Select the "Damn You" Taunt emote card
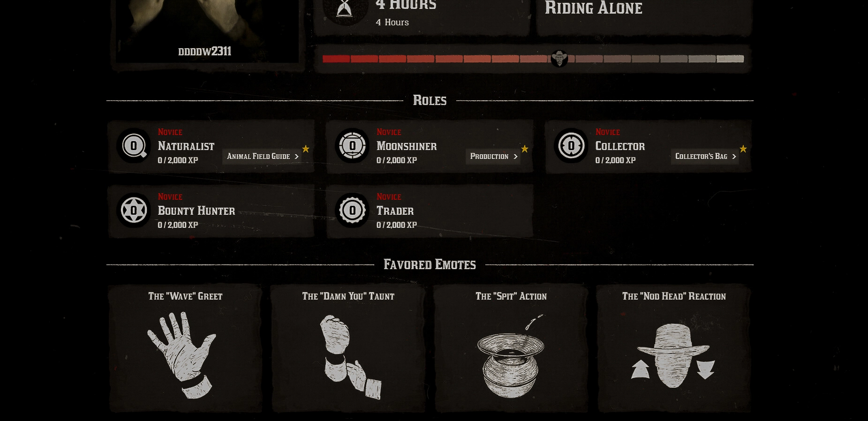Image resolution: width=868 pixels, height=421 pixels. [348, 348]
